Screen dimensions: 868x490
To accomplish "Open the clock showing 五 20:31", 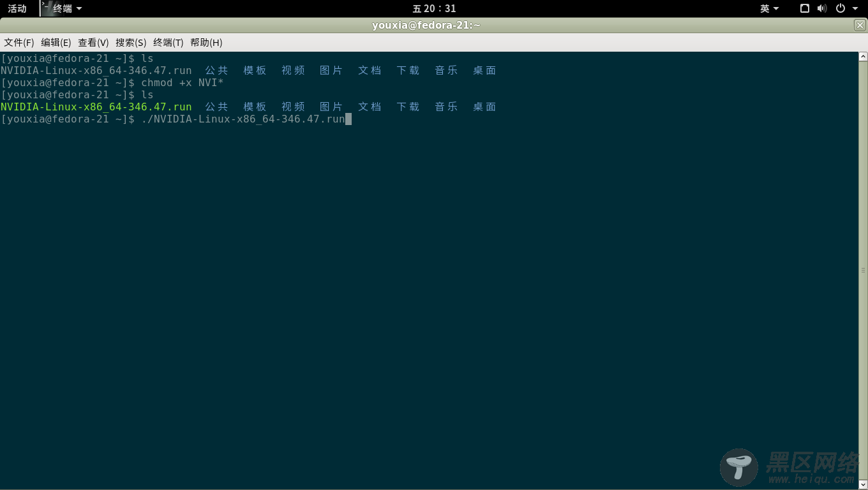I will point(434,8).
